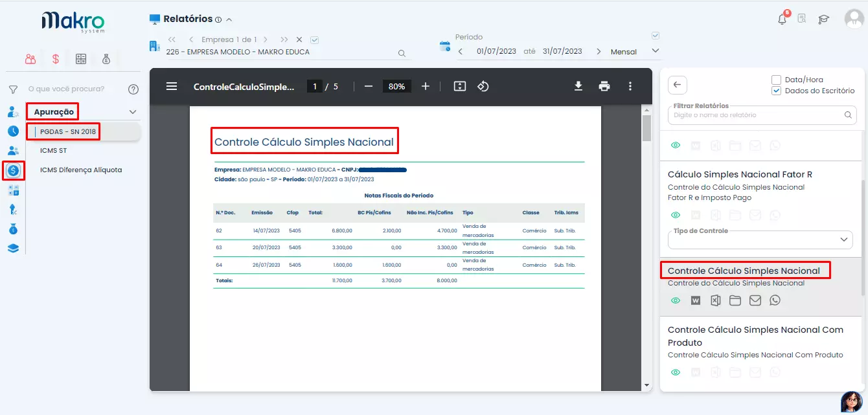Toggle the checkbox beside Empresa navigation
The width and height of the screenshot is (868, 415).
[x=315, y=39]
